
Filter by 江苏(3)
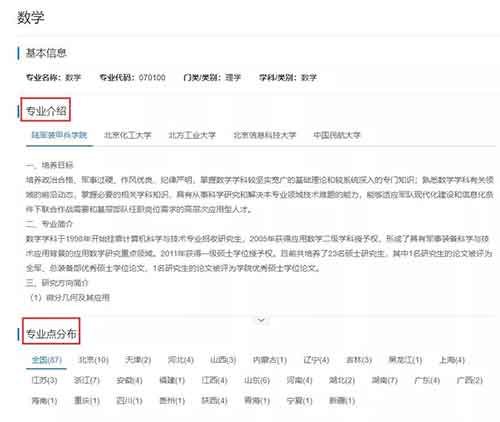tap(44, 380)
